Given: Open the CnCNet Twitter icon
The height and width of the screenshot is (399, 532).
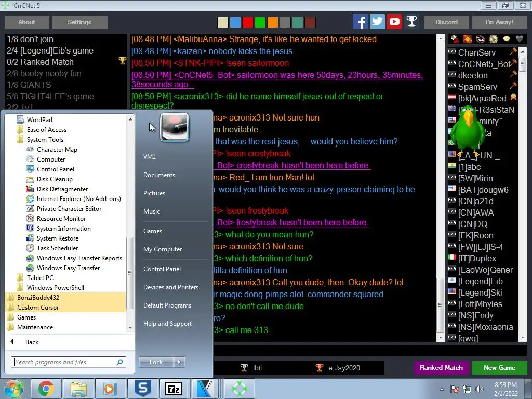Looking at the screenshot, I should tap(377, 22).
